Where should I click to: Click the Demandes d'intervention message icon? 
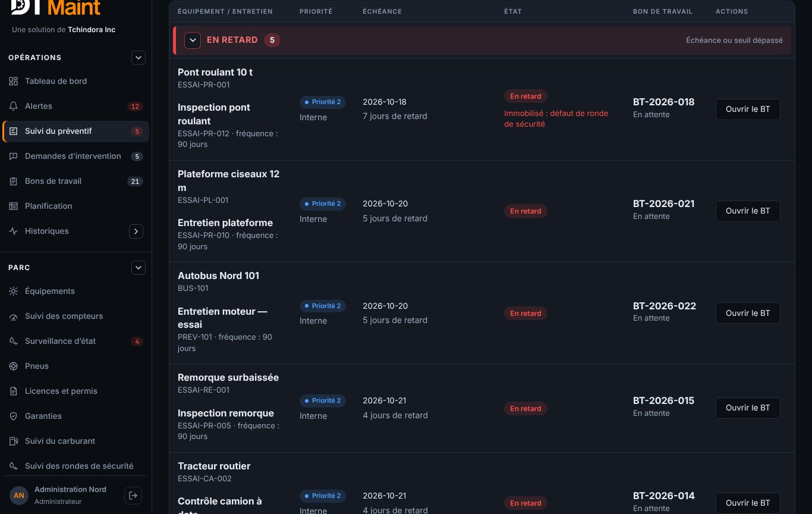click(x=14, y=156)
